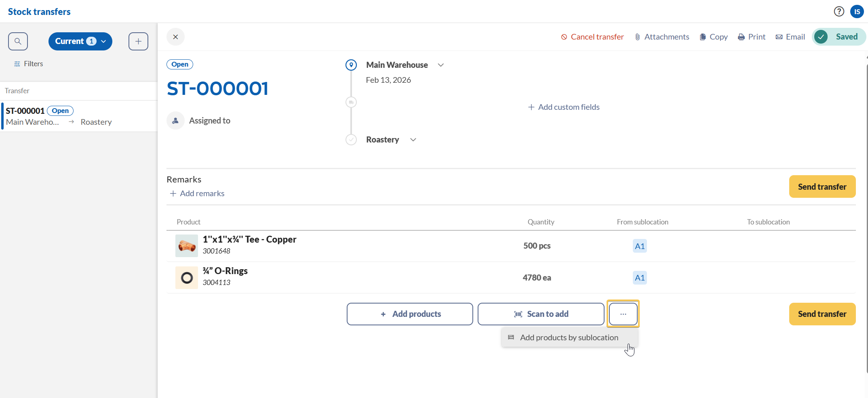Create new transfer with plus icon
Viewport: 868px width, 398px height.
pos(138,41)
